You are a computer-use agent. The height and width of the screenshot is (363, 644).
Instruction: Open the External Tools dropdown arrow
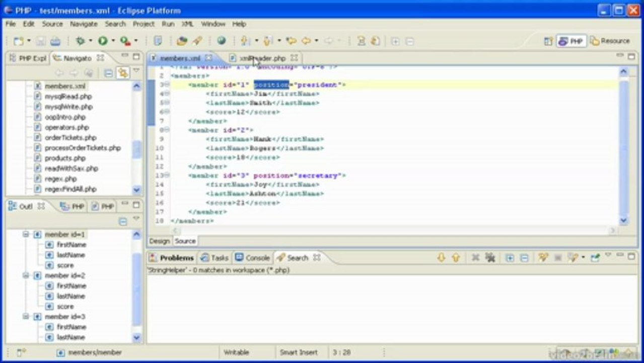(135, 41)
